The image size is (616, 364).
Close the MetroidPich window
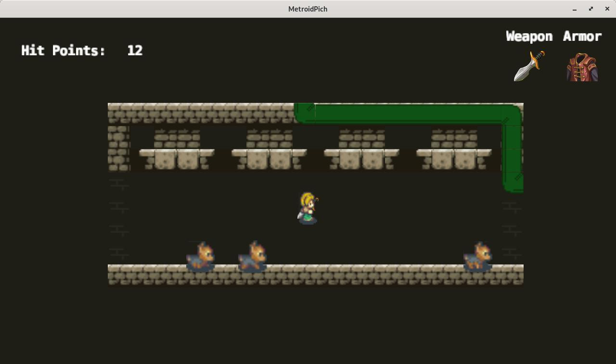pos(607,9)
